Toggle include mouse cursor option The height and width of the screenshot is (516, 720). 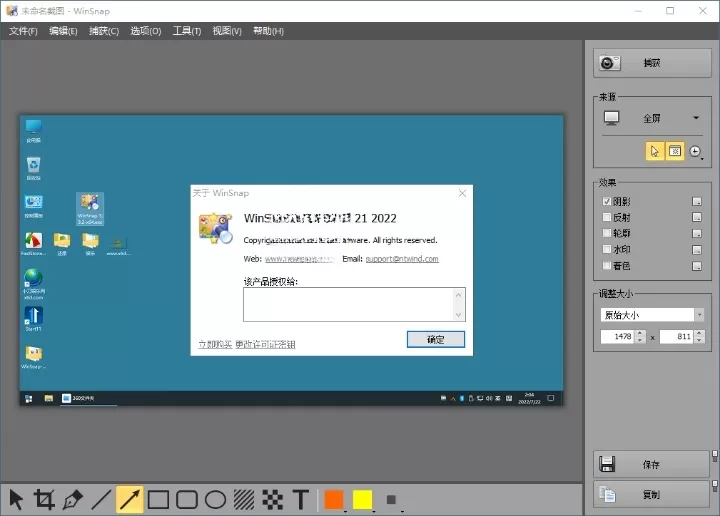[655, 151]
